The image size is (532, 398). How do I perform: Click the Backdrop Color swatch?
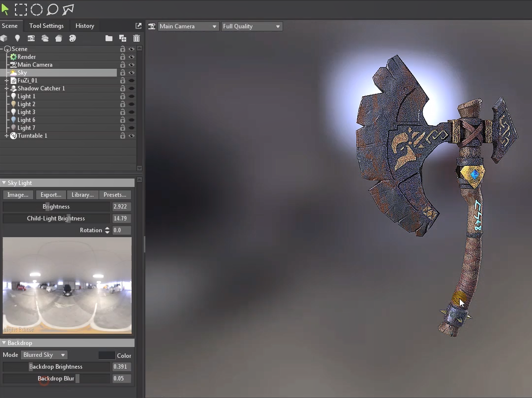(x=107, y=355)
